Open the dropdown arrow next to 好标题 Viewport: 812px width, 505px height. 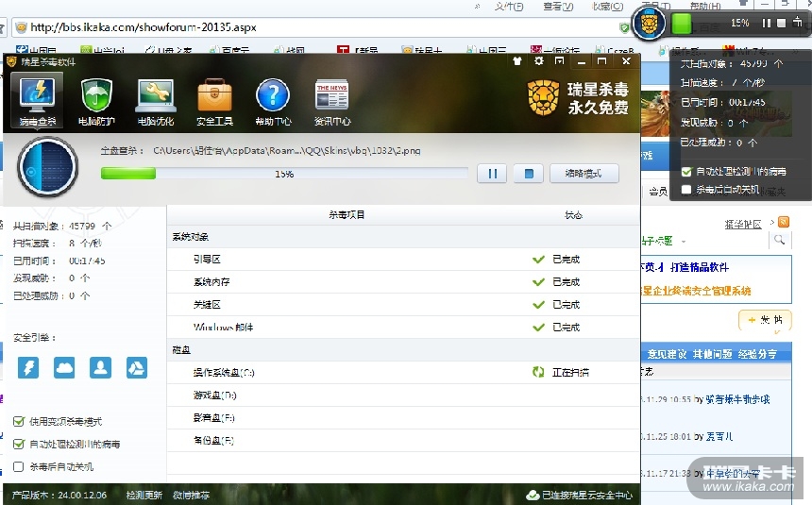684,242
